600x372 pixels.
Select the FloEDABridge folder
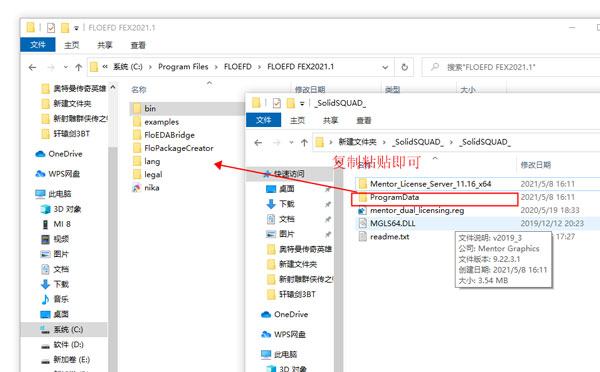coord(169,135)
